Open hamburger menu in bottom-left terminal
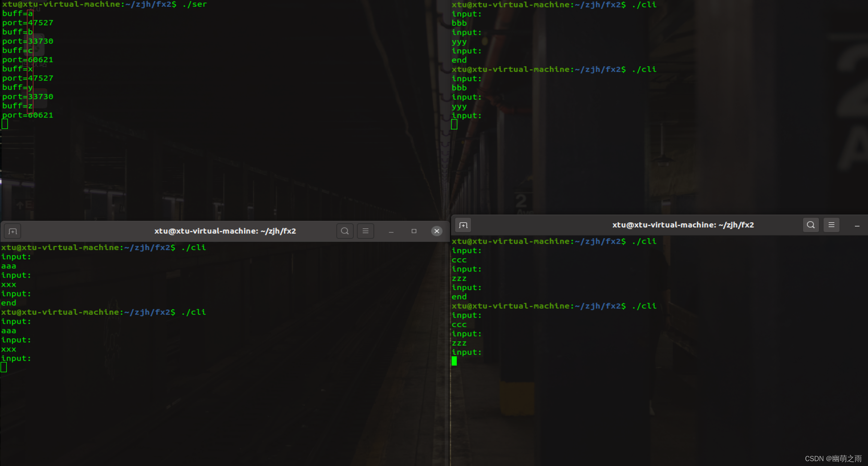 tap(365, 231)
